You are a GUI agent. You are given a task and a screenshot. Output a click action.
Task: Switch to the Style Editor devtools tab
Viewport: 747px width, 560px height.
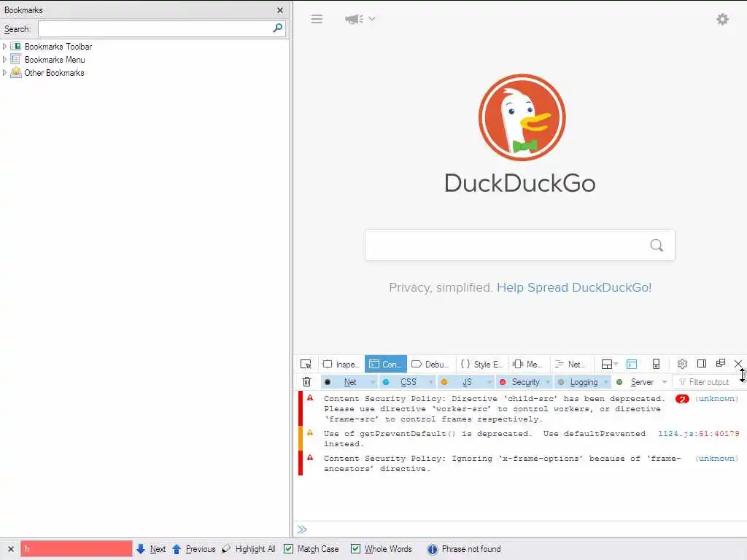(481, 365)
